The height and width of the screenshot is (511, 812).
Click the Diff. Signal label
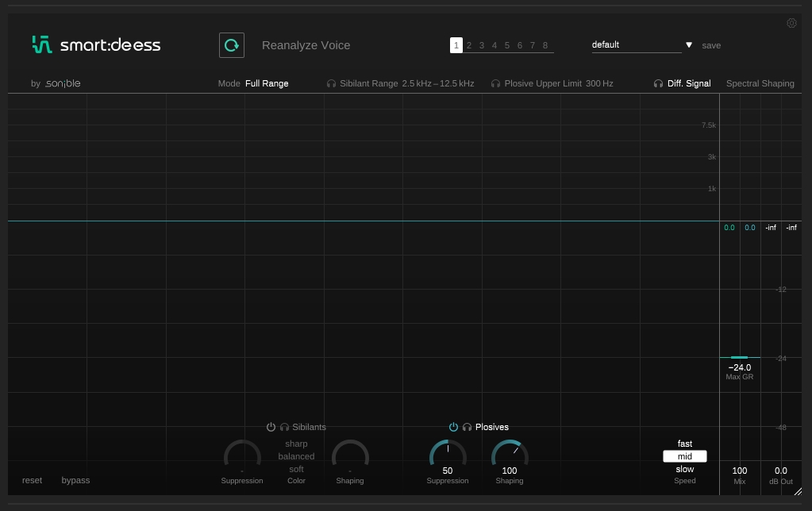(689, 83)
